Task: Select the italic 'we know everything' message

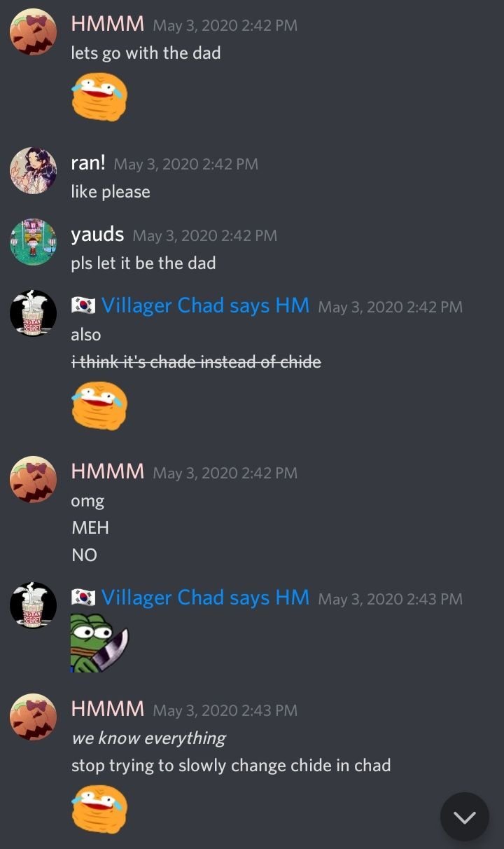Action: (x=148, y=738)
